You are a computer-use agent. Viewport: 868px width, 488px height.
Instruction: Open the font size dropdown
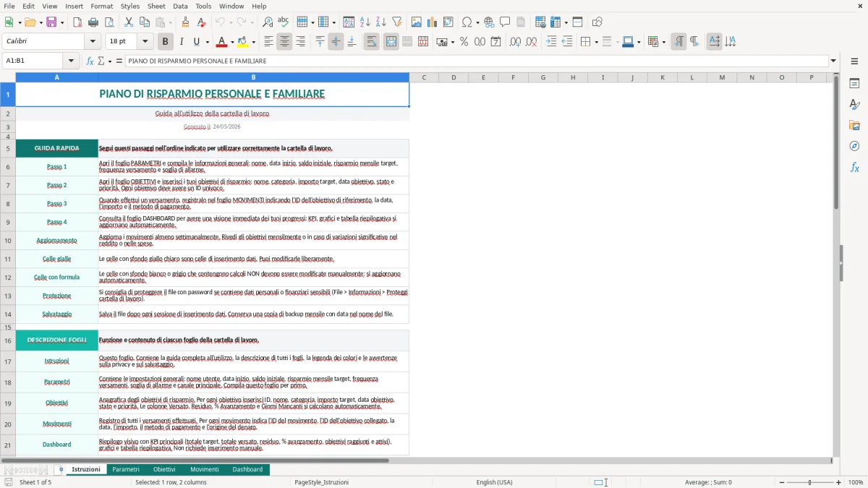point(145,42)
